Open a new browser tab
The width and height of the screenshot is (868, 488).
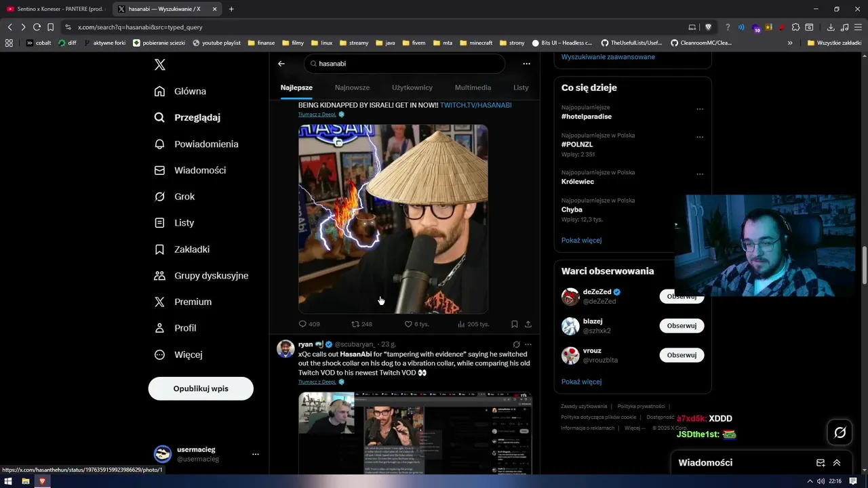point(231,9)
